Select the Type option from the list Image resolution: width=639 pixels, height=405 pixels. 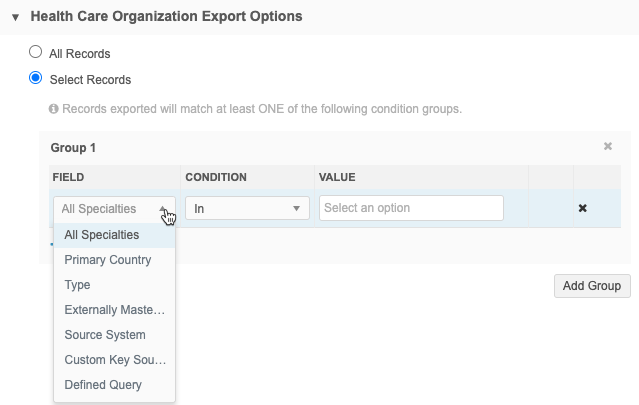(x=78, y=285)
